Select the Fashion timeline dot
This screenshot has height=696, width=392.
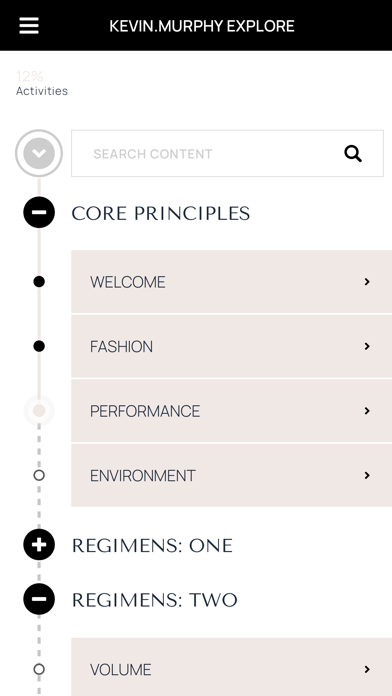pos(39,346)
